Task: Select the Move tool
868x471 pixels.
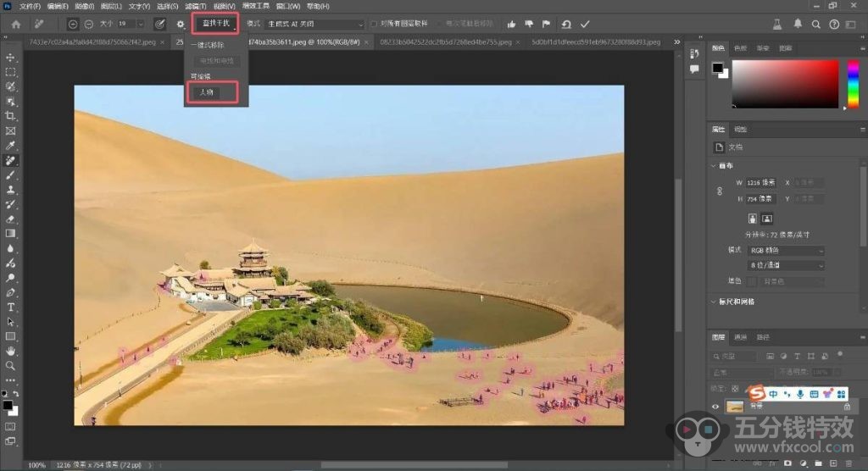Action: pos(10,58)
